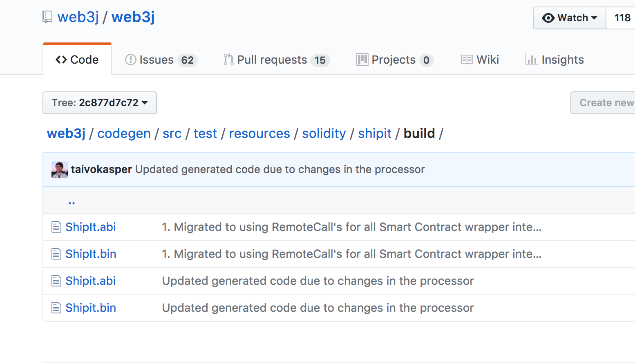Select the Code tab
Image resolution: width=635 pixels, height=364 pixels.
click(77, 60)
